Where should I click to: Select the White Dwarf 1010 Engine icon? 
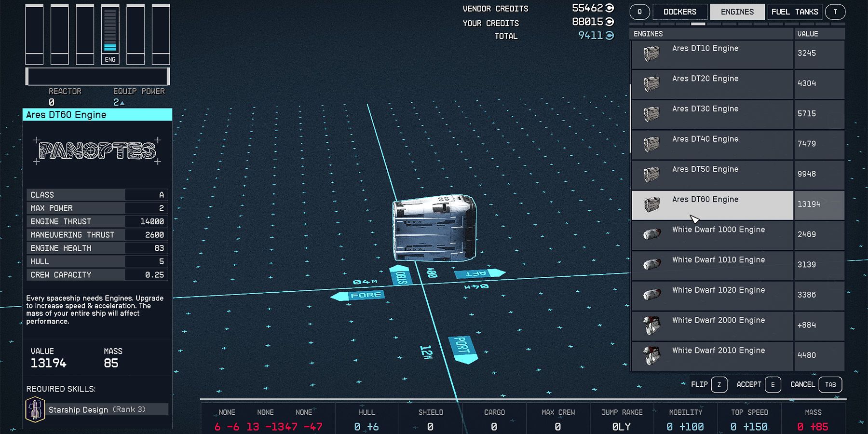[x=651, y=265]
